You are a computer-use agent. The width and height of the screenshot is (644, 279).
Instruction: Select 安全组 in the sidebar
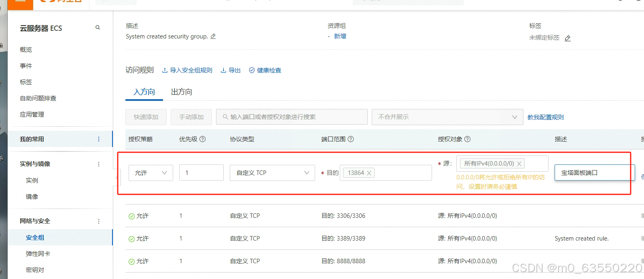point(35,238)
